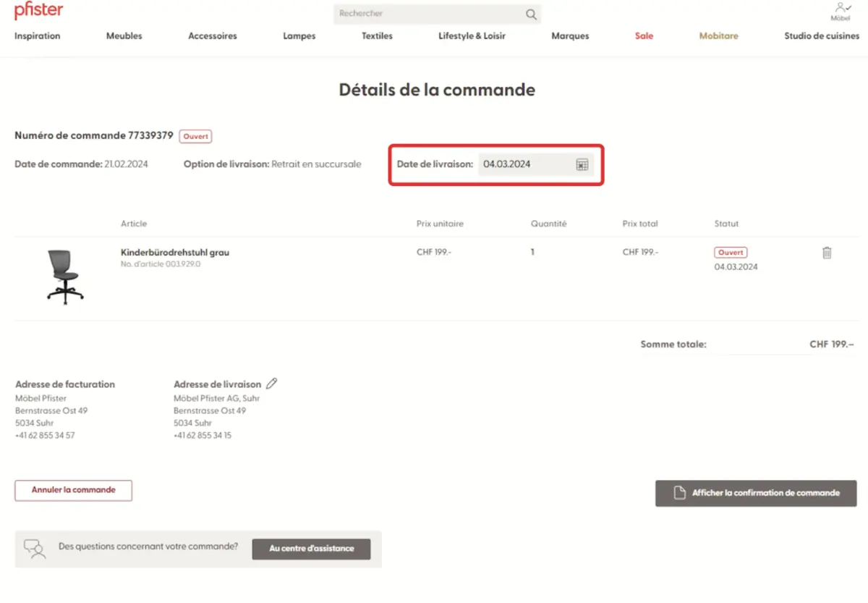Image resolution: width=868 pixels, height=603 pixels.
Task: Open the user account icon
Action: pyautogui.click(x=839, y=8)
